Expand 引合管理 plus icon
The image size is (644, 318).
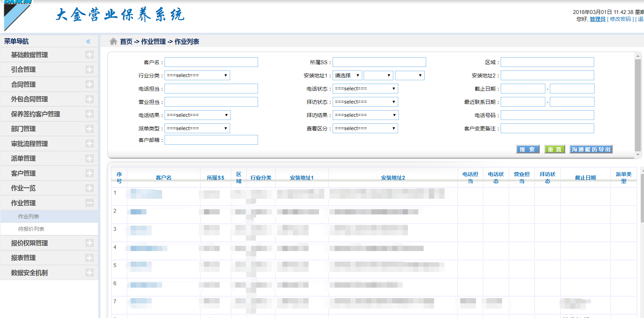click(89, 69)
